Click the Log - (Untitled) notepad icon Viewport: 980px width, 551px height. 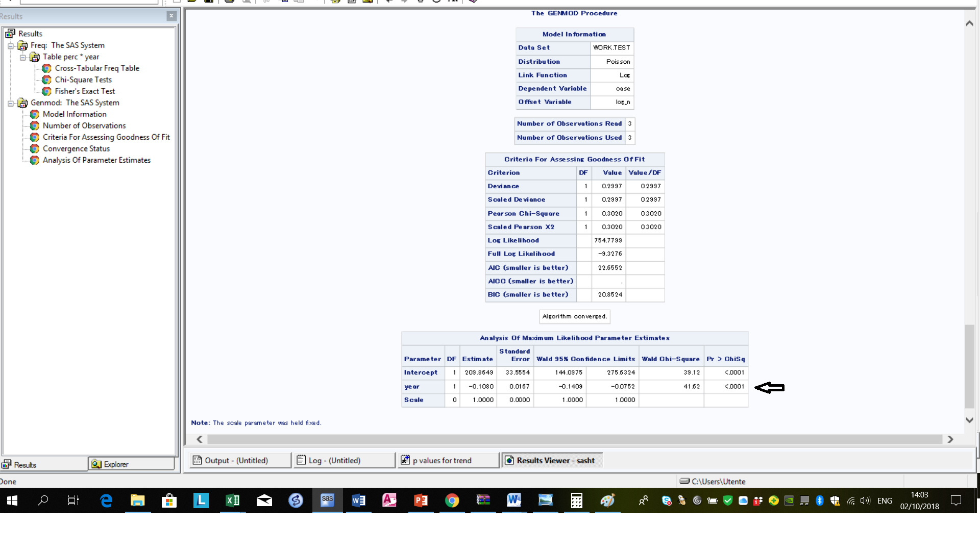[301, 460]
